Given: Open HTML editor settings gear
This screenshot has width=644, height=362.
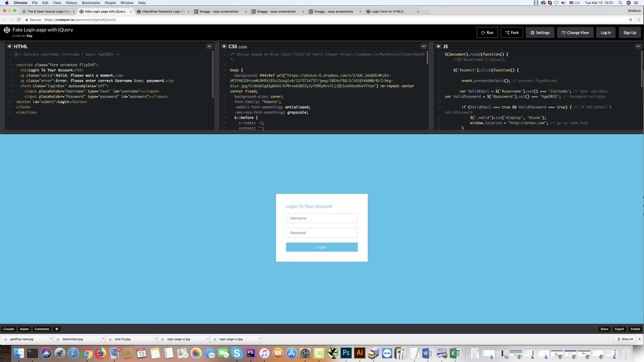Looking at the screenshot, I should point(10,46).
